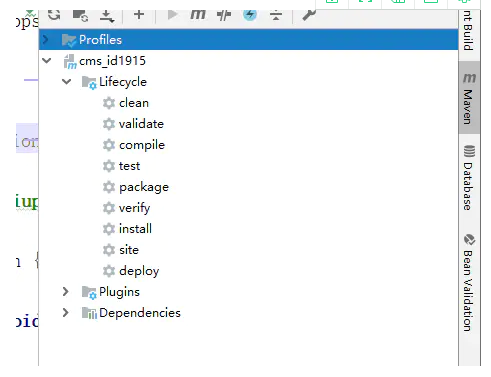Click Download Sources and Documentation icon
This screenshot has height=377, width=491.
click(107, 16)
